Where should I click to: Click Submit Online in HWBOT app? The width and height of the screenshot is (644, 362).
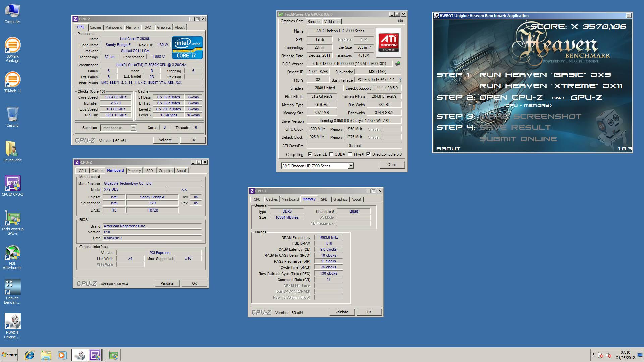pos(518,139)
